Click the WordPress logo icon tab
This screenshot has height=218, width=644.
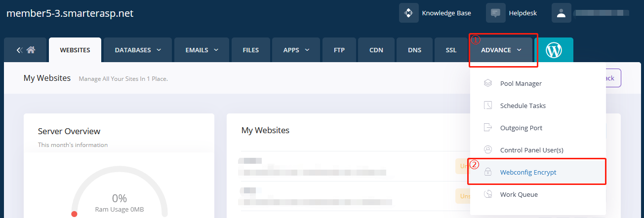555,50
